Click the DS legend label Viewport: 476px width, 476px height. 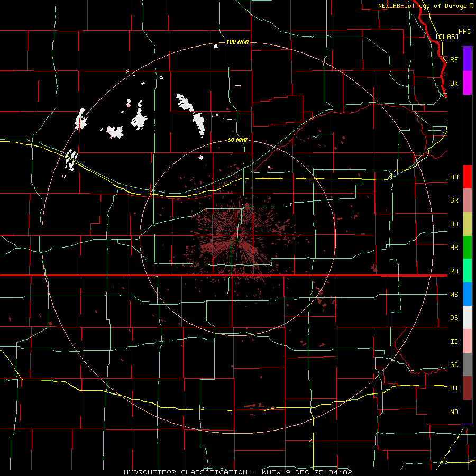(x=454, y=318)
